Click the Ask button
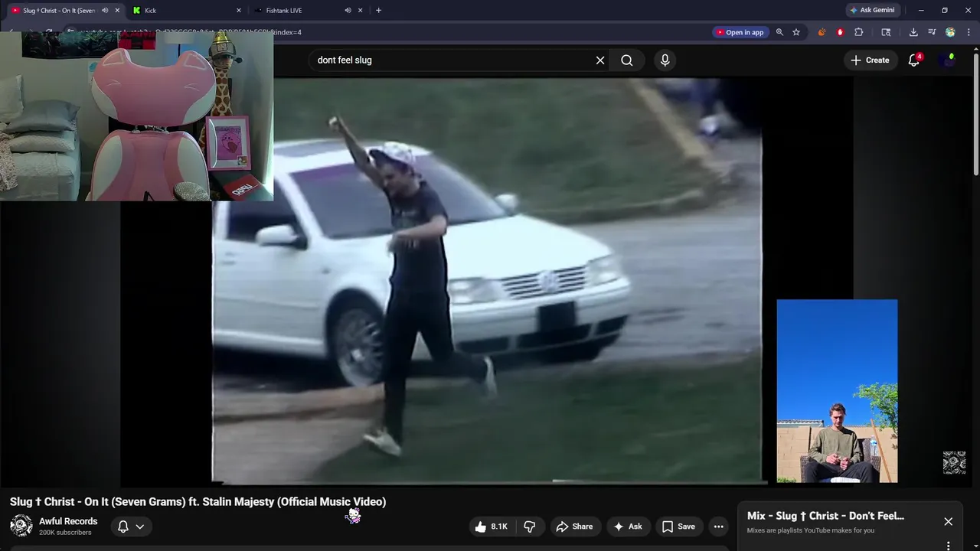Viewport: 980px width, 551px height. click(627, 527)
